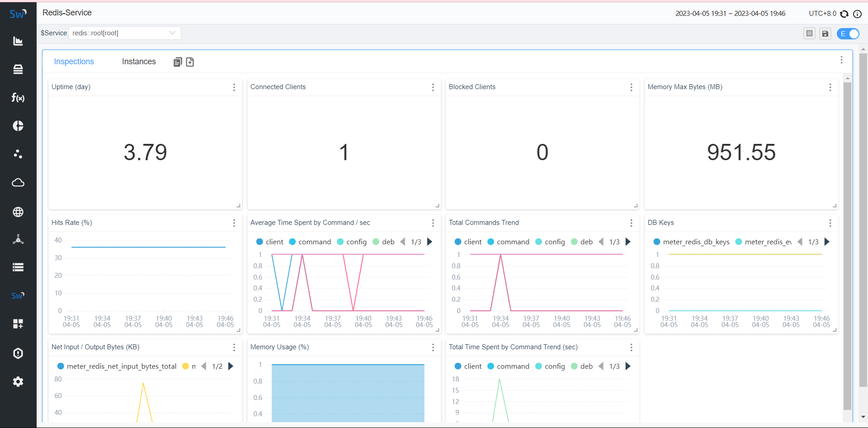This screenshot has width=868, height=428.
Task: Click the globe browser icon in sidebar
Action: tap(18, 212)
